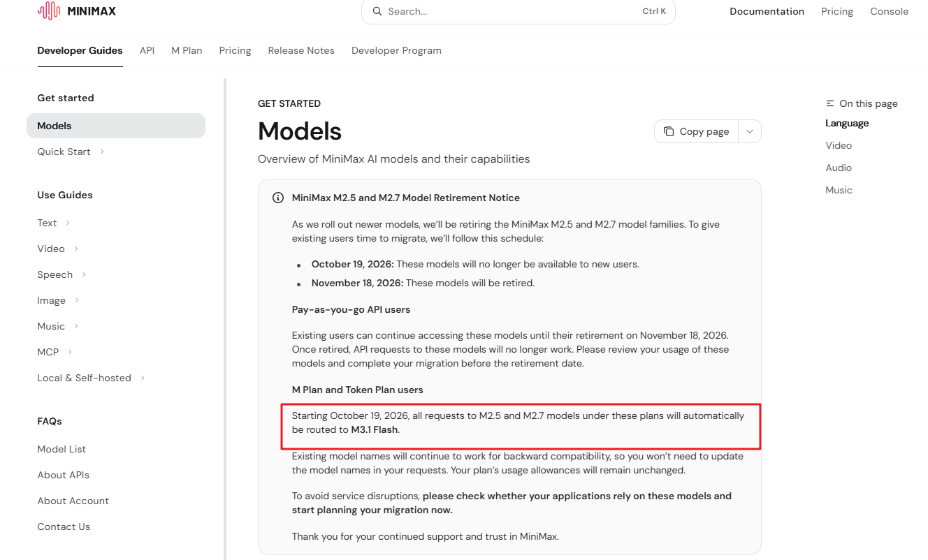Open the Pricing tab in sub-navigation
The width and height of the screenshot is (928, 560).
235,50
